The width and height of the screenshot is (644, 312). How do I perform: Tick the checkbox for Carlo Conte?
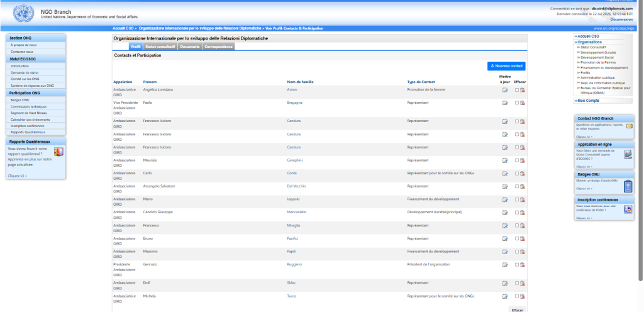pyautogui.click(x=517, y=174)
